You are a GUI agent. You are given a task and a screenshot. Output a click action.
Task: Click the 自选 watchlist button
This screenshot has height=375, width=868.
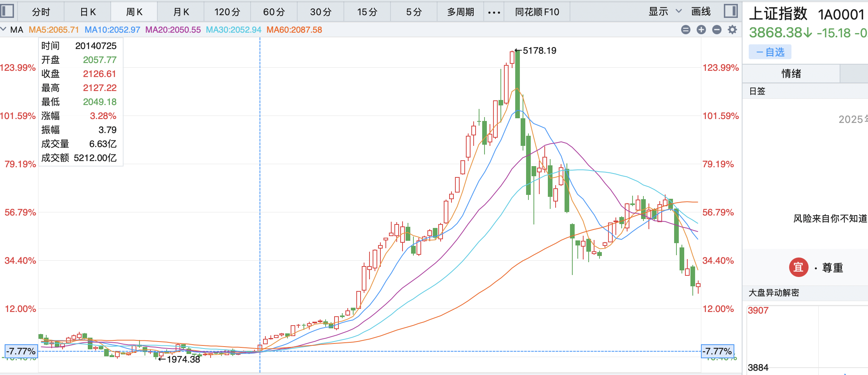point(770,52)
